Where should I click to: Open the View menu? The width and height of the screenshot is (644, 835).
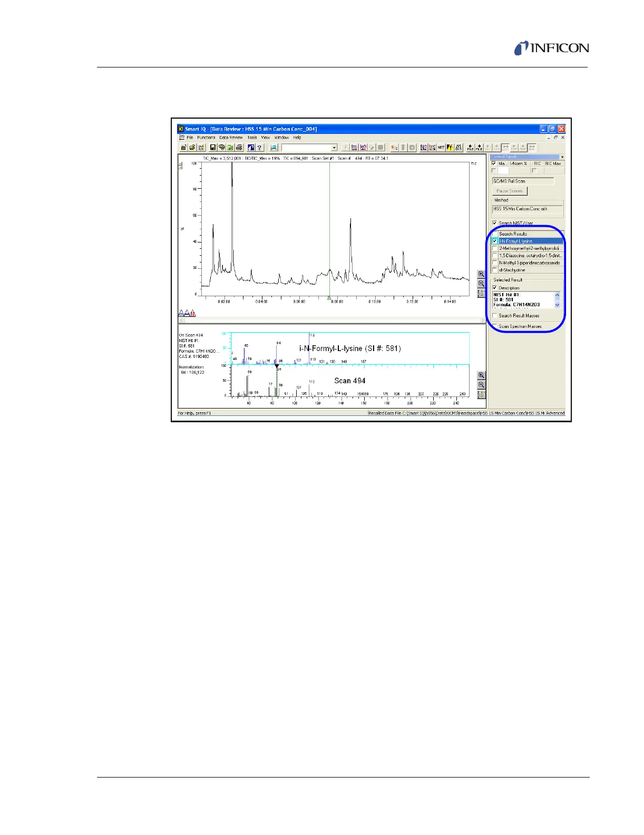coord(266,138)
